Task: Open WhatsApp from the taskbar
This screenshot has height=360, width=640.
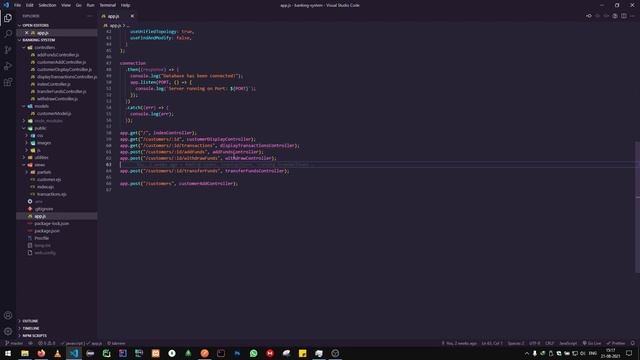Action: coord(253,353)
